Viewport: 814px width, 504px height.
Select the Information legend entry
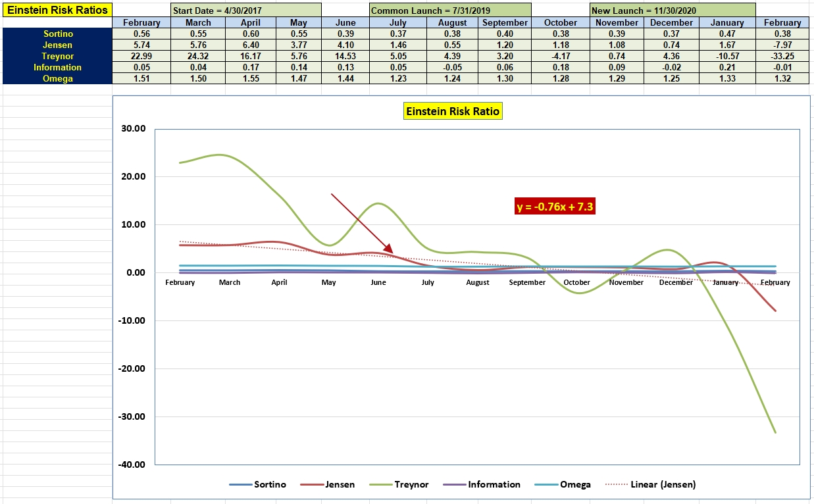point(481,484)
